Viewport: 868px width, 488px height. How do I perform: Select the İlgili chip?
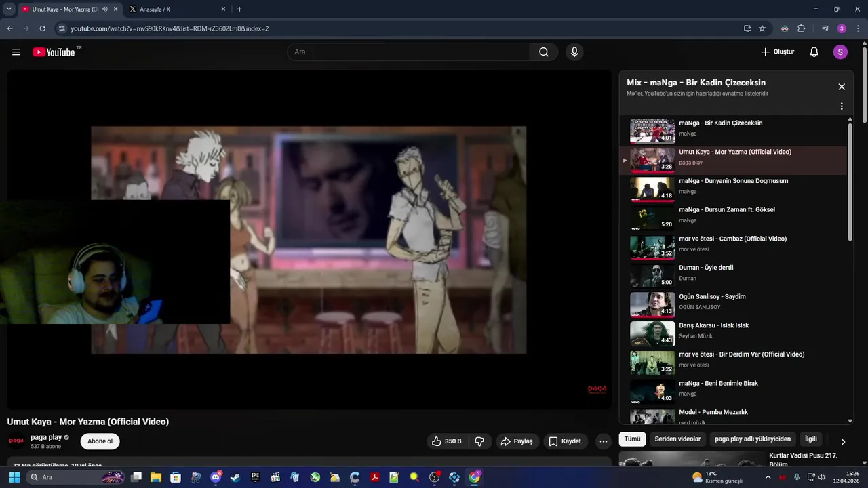(x=810, y=439)
